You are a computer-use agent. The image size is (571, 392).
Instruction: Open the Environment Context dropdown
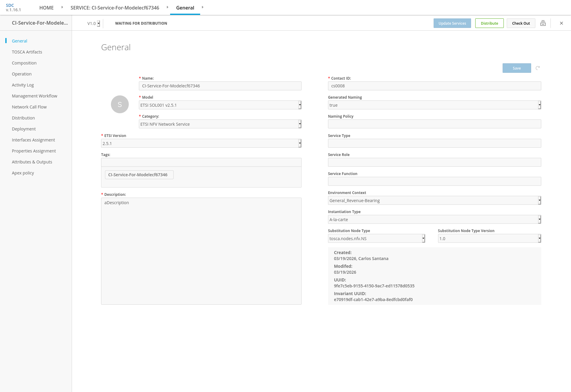coord(434,200)
